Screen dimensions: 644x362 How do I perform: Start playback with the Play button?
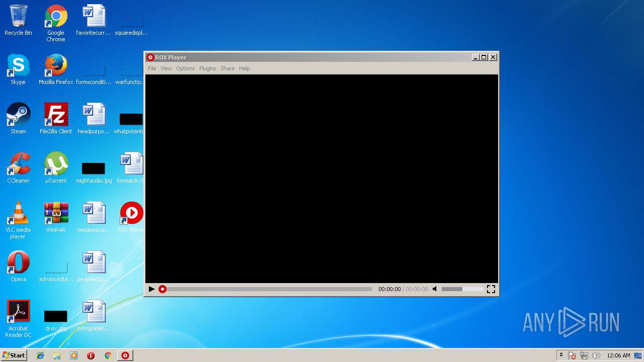[151, 289]
